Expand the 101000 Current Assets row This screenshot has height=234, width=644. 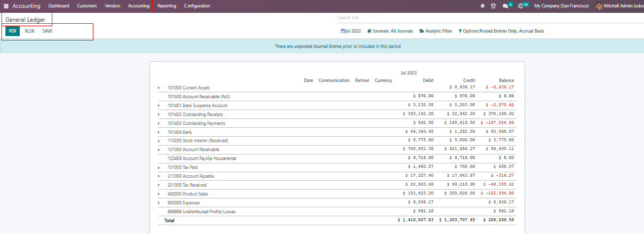(x=159, y=88)
